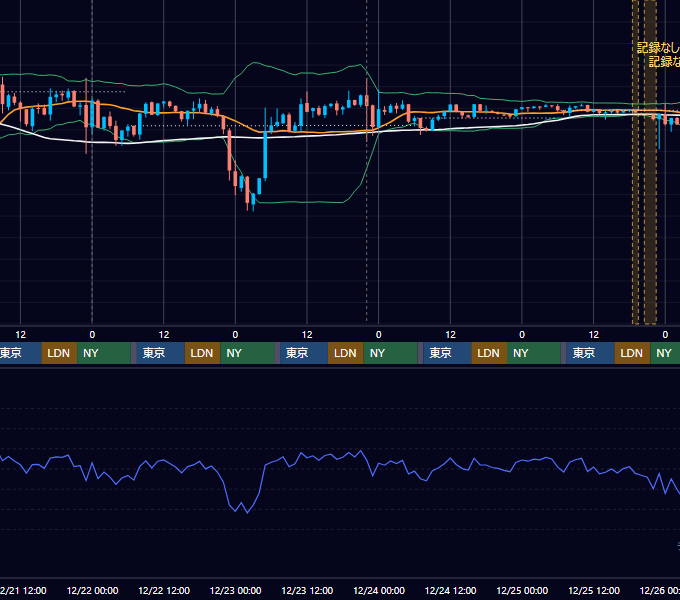Screen dimensions: 680x600
Task: Select the NY session block starting 12/22
Action: point(247,353)
